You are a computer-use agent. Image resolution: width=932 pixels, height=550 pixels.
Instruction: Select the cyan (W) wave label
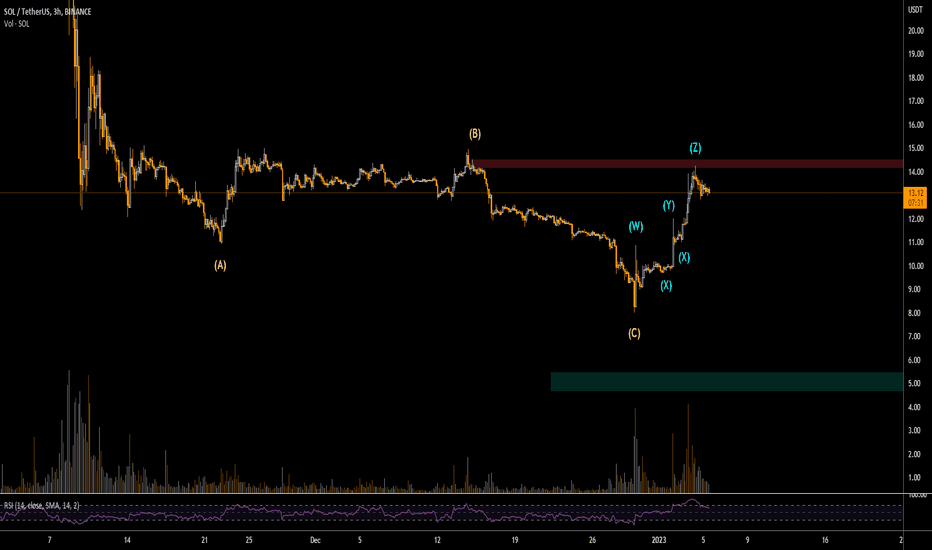[x=635, y=227]
